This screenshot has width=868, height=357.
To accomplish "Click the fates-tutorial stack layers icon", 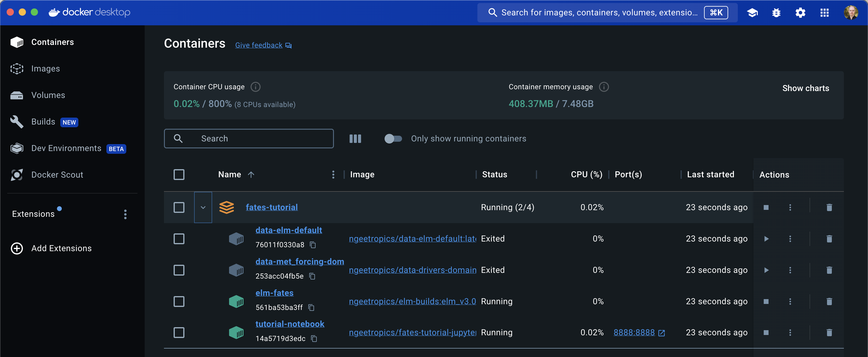I will [x=226, y=207].
